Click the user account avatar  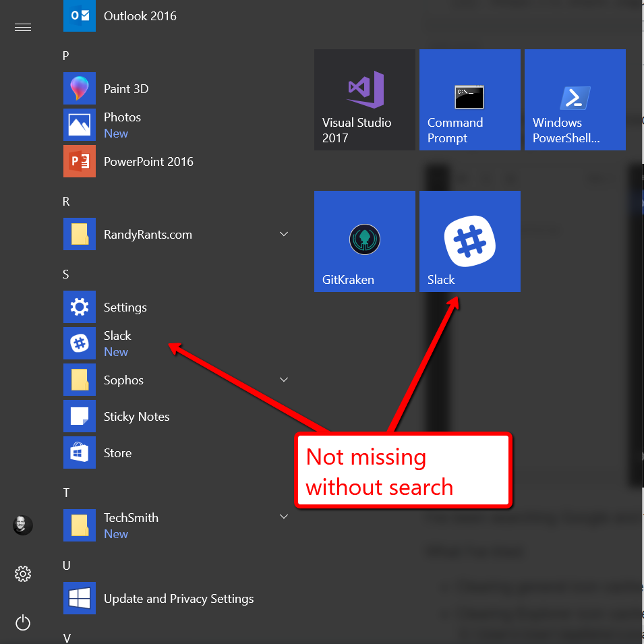[23, 525]
